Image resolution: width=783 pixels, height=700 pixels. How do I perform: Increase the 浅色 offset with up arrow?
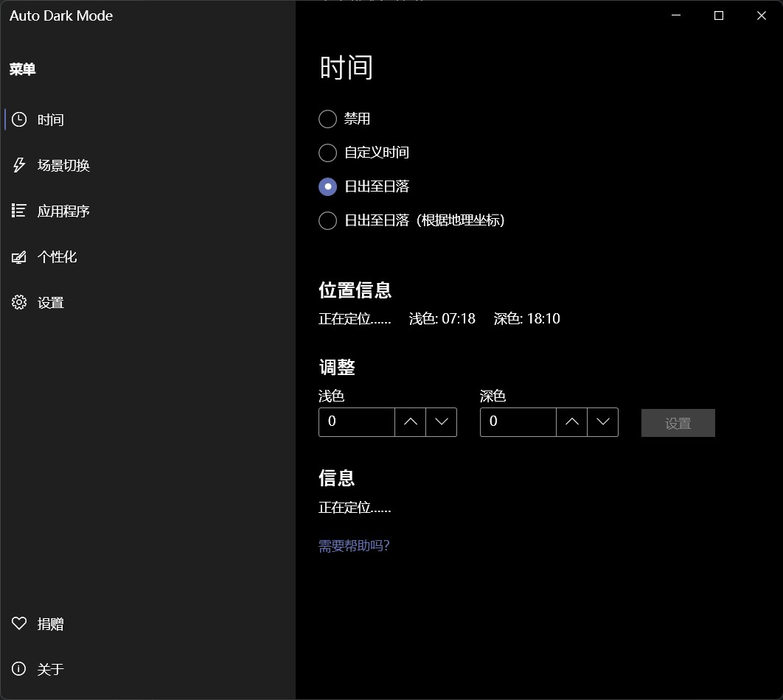pyautogui.click(x=411, y=422)
